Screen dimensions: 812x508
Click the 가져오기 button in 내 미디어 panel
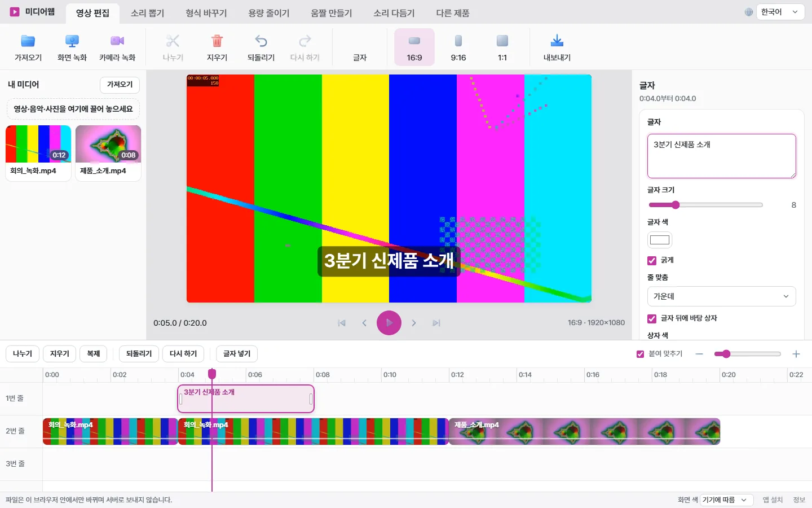coord(120,85)
